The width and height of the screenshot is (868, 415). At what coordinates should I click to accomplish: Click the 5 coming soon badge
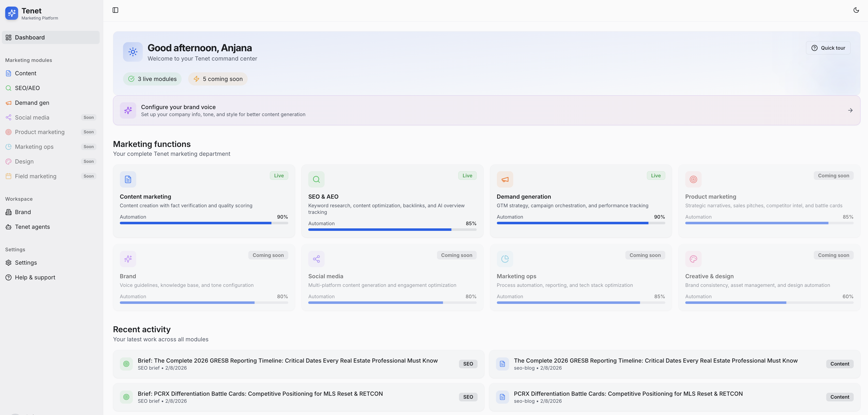[218, 79]
